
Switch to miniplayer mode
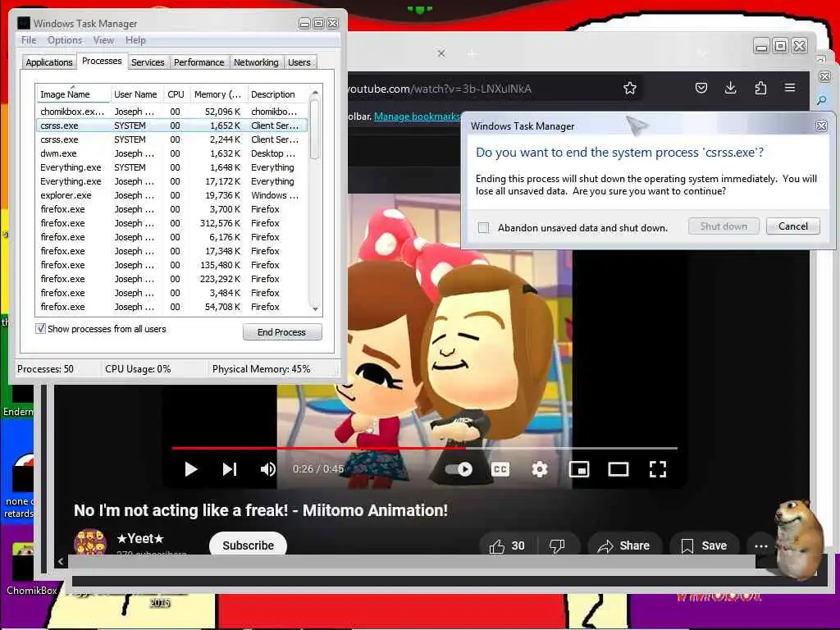(579, 469)
